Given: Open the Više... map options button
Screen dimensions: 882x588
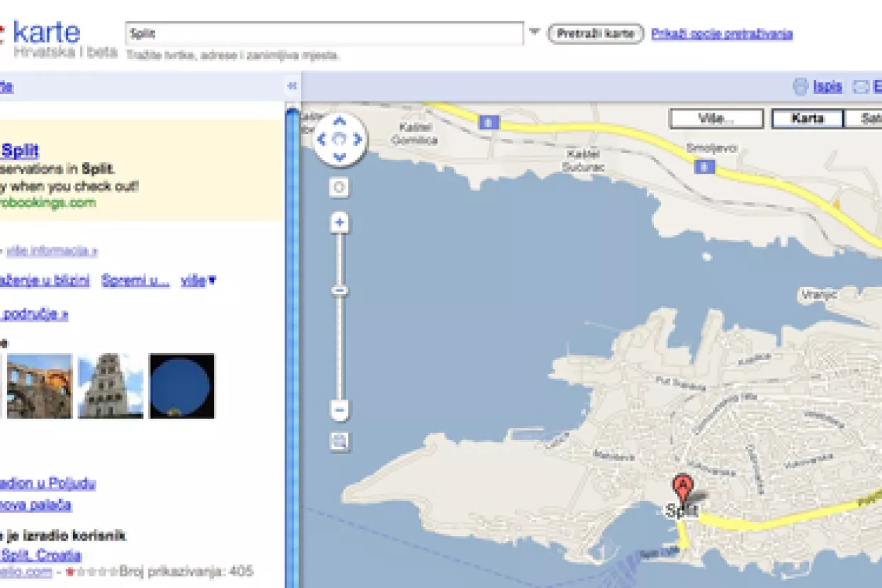Looking at the screenshot, I should [716, 118].
